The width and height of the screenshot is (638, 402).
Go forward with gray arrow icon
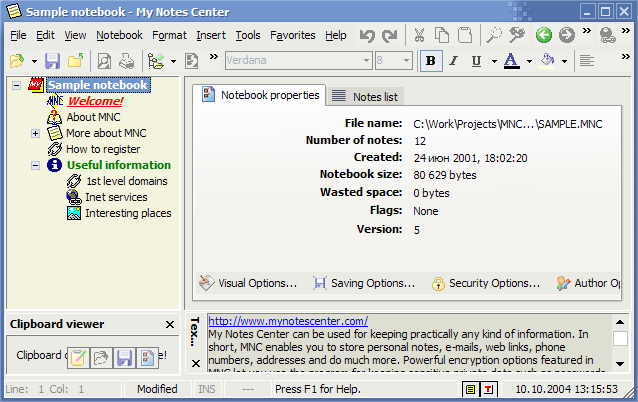coord(566,35)
